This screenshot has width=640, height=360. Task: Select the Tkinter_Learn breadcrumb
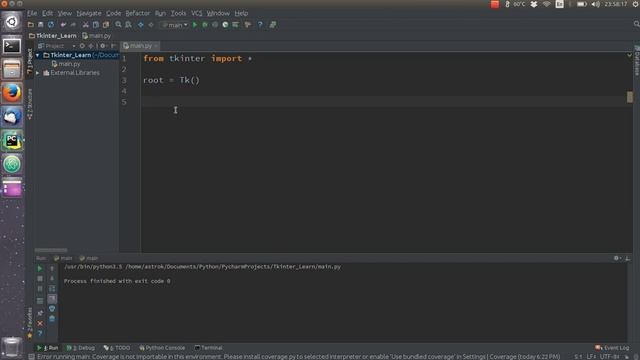53,36
